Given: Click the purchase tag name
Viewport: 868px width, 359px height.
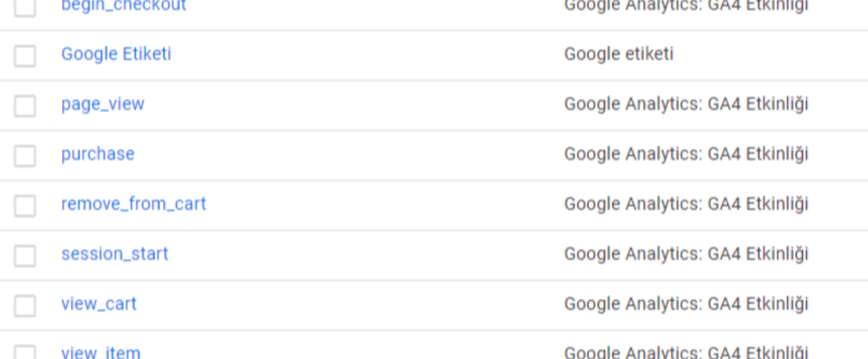Looking at the screenshot, I should tap(97, 154).
